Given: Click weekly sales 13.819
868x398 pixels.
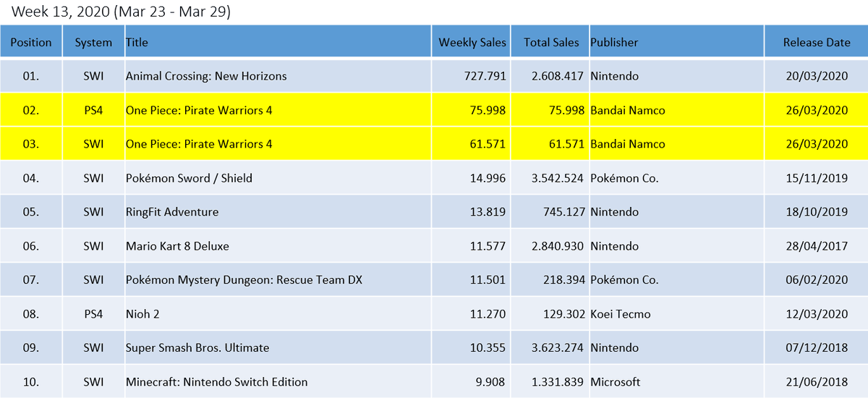Looking at the screenshot, I should click(488, 212).
